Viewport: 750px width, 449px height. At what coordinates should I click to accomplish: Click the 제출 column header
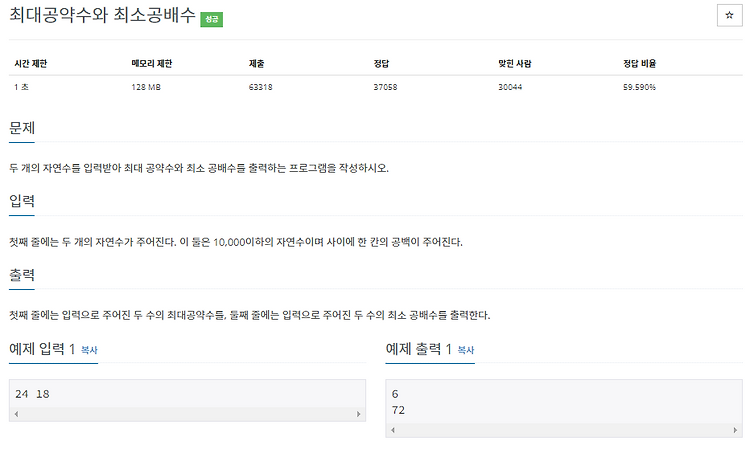click(x=256, y=64)
